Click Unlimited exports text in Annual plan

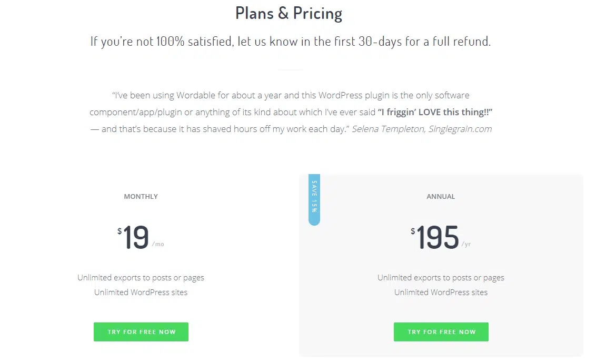441,277
